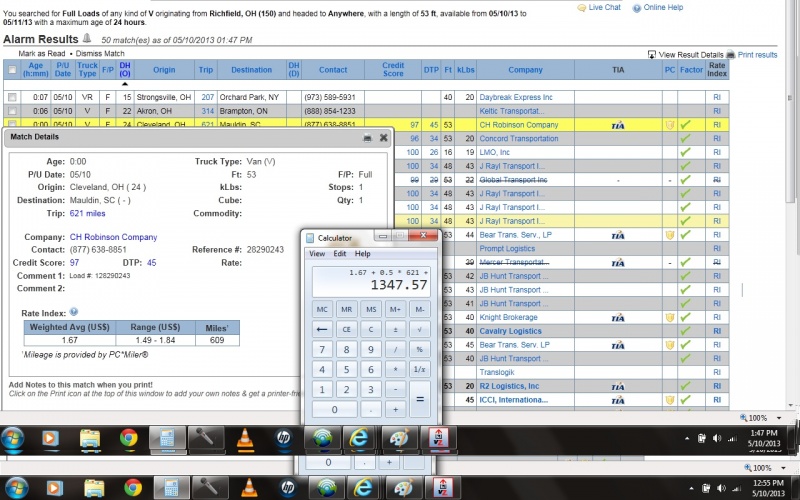Click RI rate index for Daybreak Express row
The width and height of the screenshot is (800, 500).
717,97
